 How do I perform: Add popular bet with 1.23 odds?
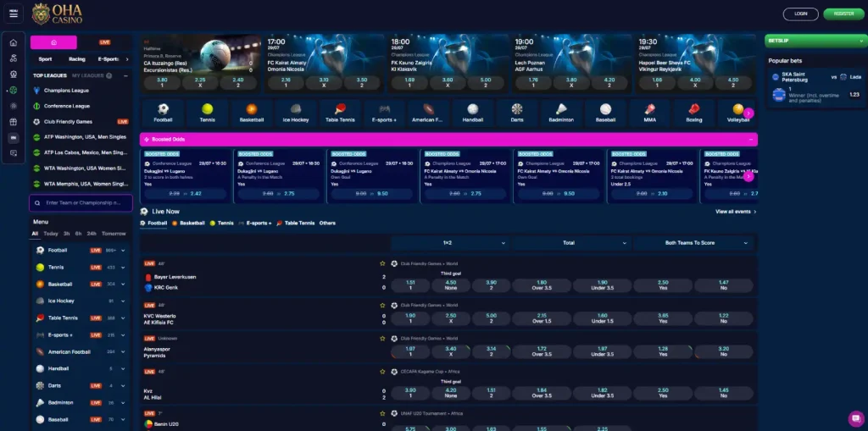[x=854, y=95]
